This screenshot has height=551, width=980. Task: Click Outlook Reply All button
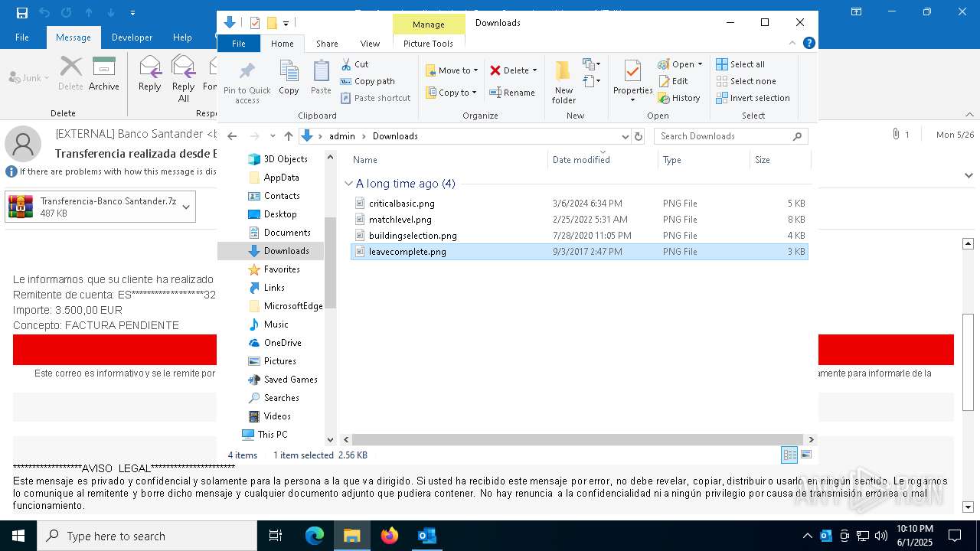[183, 78]
